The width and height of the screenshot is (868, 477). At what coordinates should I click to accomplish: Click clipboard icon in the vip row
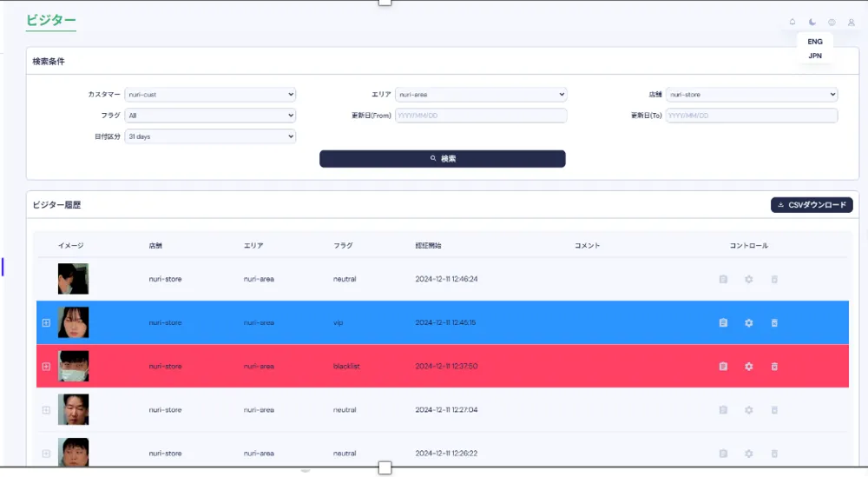(x=723, y=323)
